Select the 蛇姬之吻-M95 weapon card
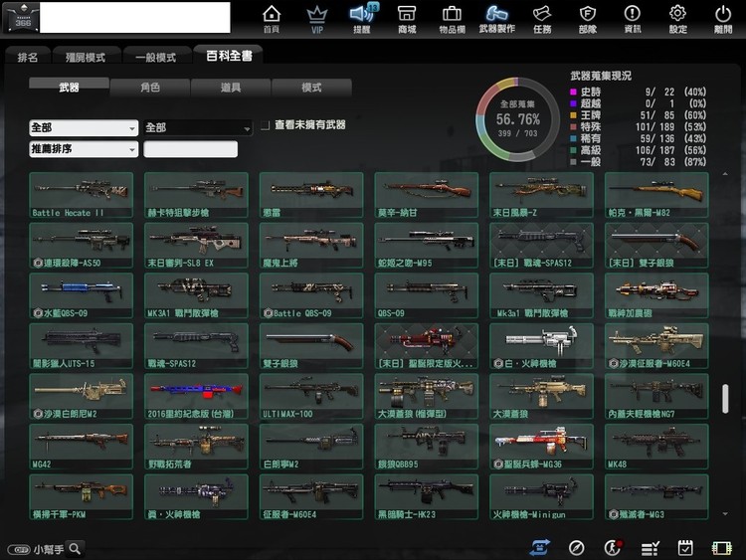The width and height of the screenshot is (746, 560). 427,246
